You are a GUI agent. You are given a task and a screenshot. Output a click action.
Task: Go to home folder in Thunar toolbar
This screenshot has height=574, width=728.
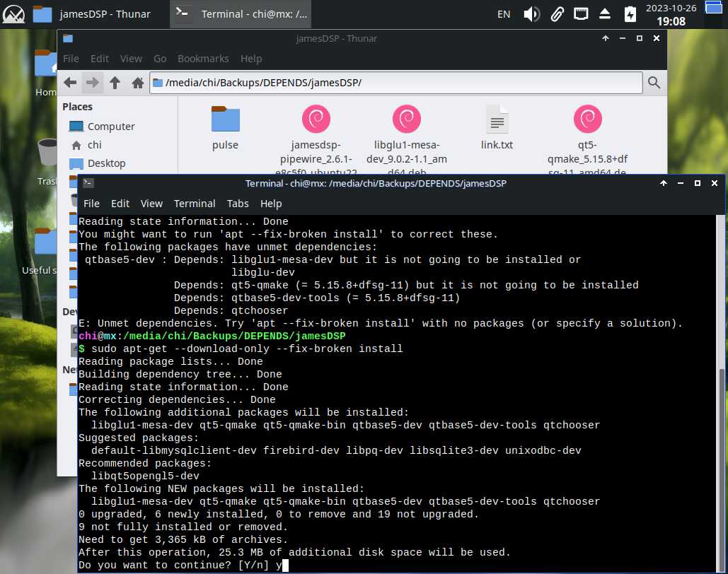[x=137, y=83]
